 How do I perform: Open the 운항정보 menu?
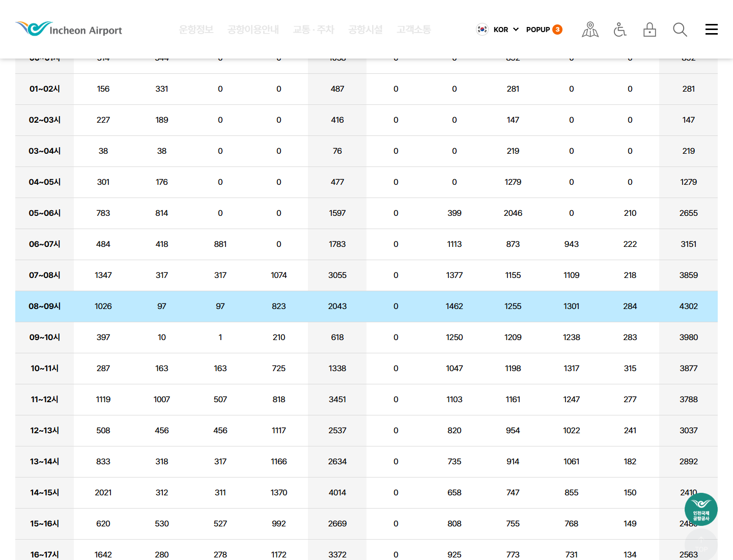point(196,30)
